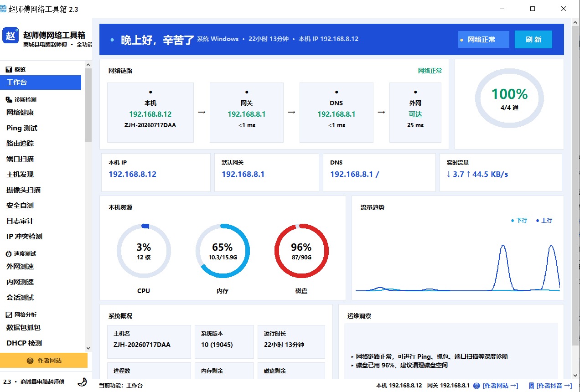Click the CPU 3% usage ring
The height and width of the screenshot is (392, 580).
144,251
